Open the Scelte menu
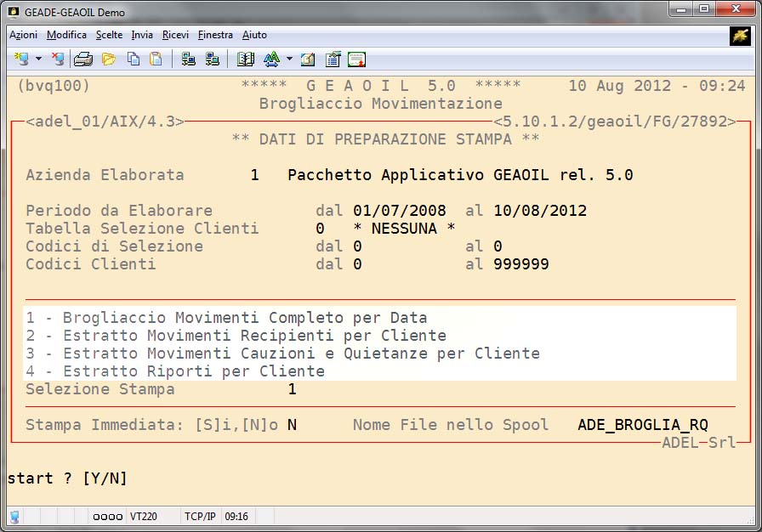 point(109,35)
